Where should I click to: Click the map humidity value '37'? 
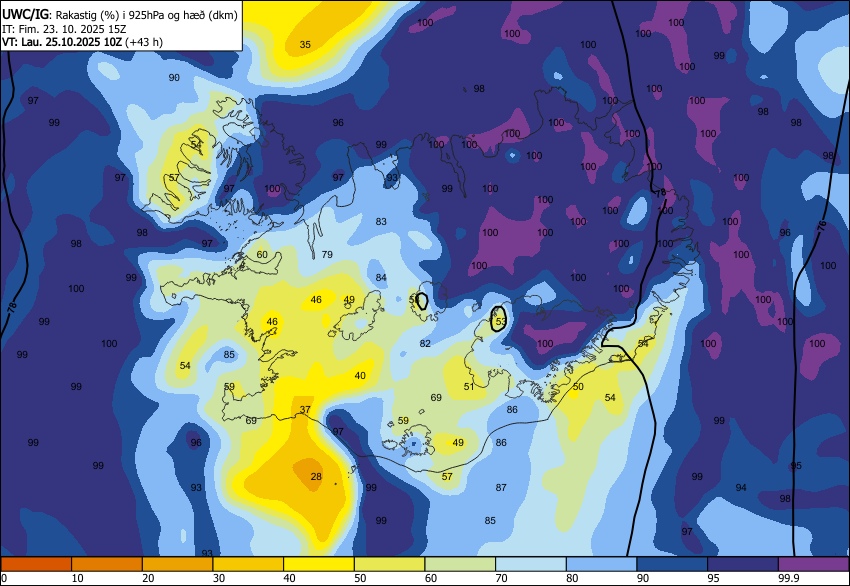click(x=305, y=409)
